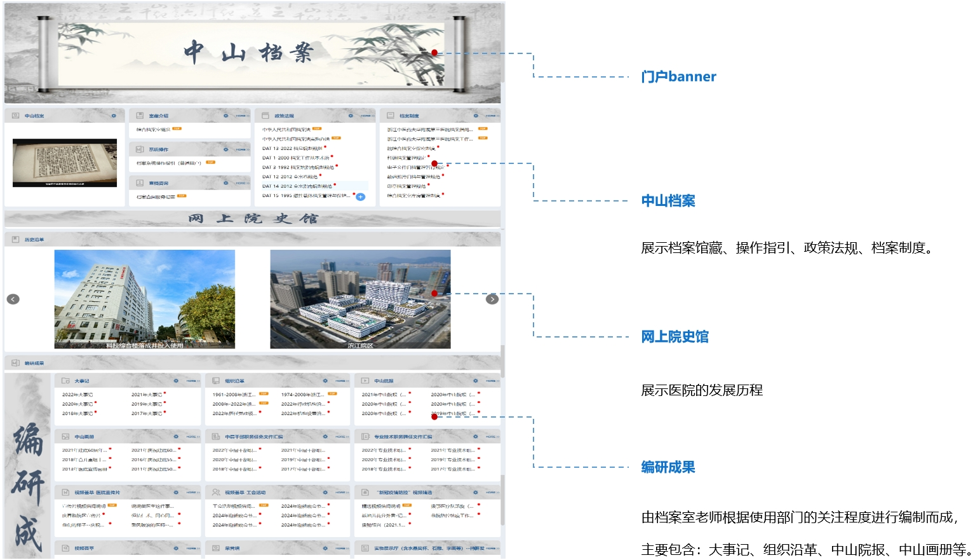Click the gear icon beside 查档咨询
The width and height of the screenshot is (980, 560).
pos(225,183)
